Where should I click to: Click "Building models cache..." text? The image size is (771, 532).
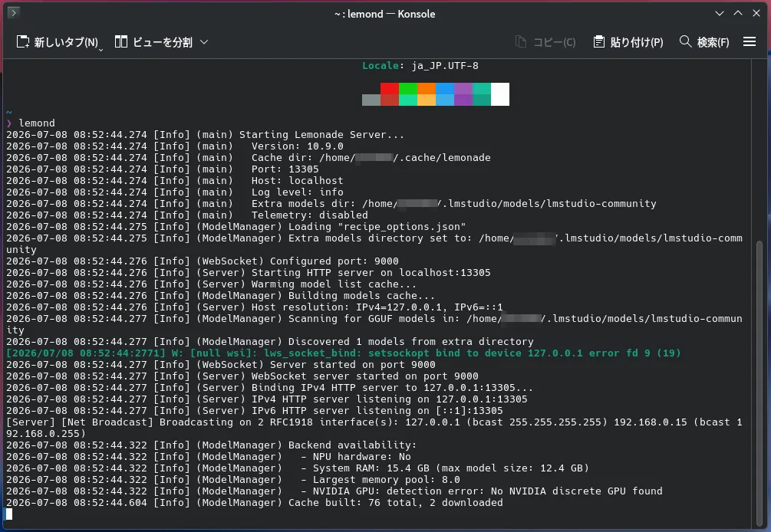(362, 296)
